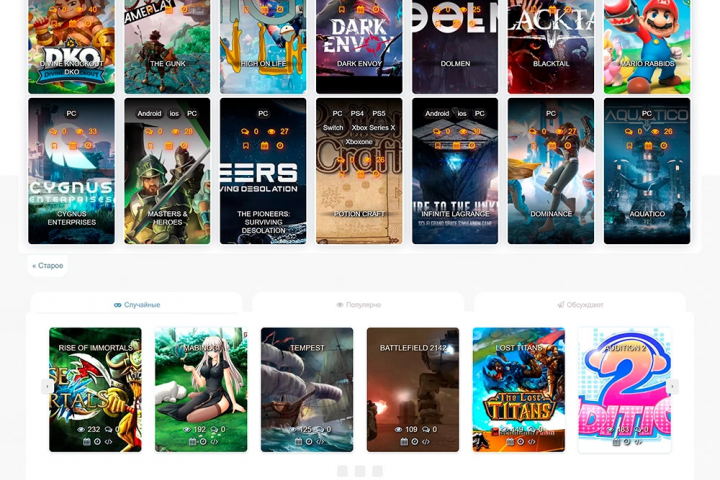Click Android tag on Infinite Lagrange card
Screen dimensions: 720x480
tap(437, 113)
